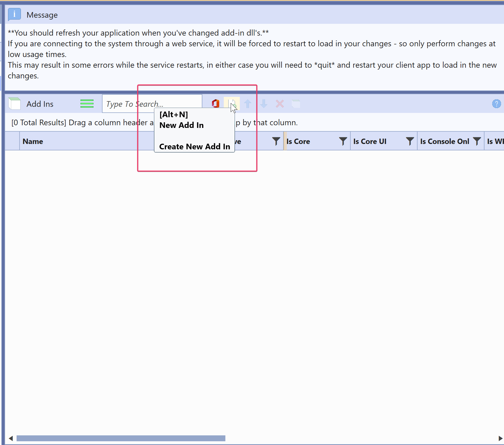Click the Add Ins cube icon beside the title
The height and width of the screenshot is (445, 504).
click(x=14, y=103)
